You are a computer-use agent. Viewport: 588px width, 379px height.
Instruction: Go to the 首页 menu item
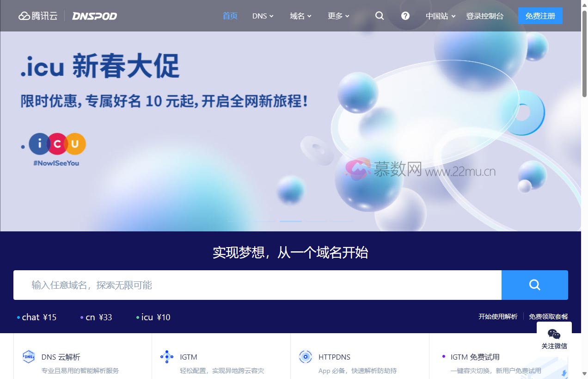[230, 16]
